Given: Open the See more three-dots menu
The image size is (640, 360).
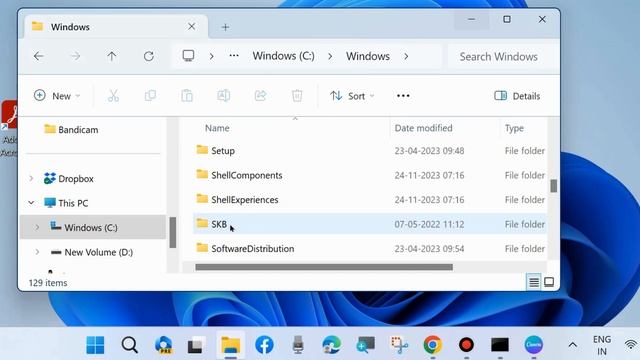Looking at the screenshot, I should (x=403, y=96).
